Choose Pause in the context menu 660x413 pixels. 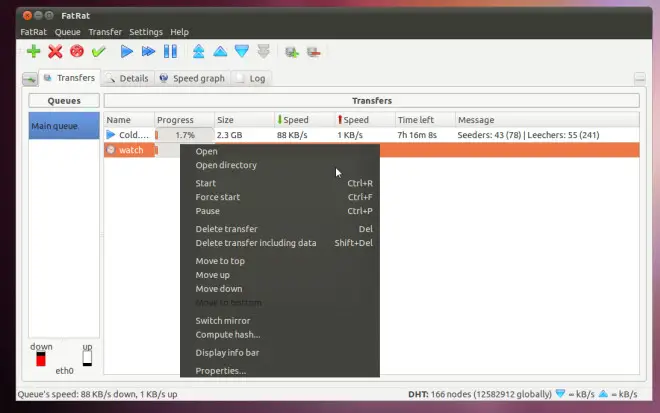(x=280, y=211)
